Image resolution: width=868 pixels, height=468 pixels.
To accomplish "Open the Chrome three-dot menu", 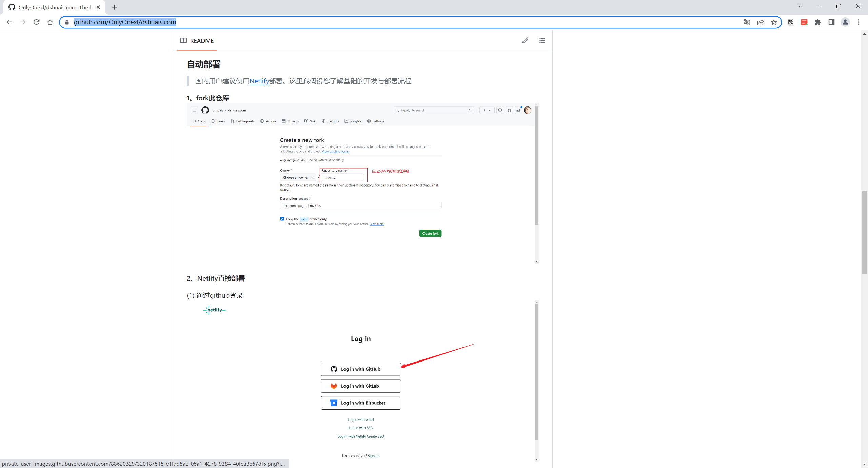I will 859,22.
